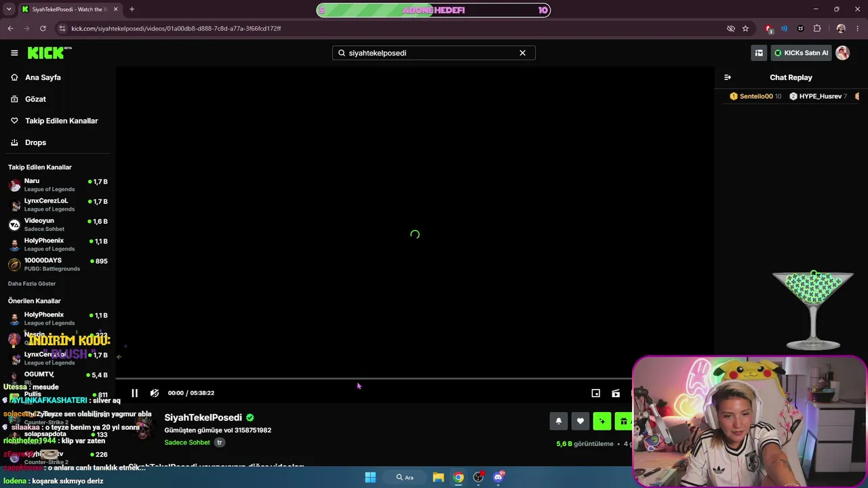Pause the video playback

click(x=134, y=393)
